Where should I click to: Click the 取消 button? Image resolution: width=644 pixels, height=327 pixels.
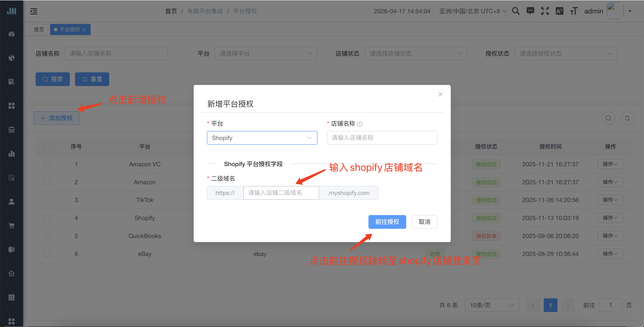tap(424, 222)
